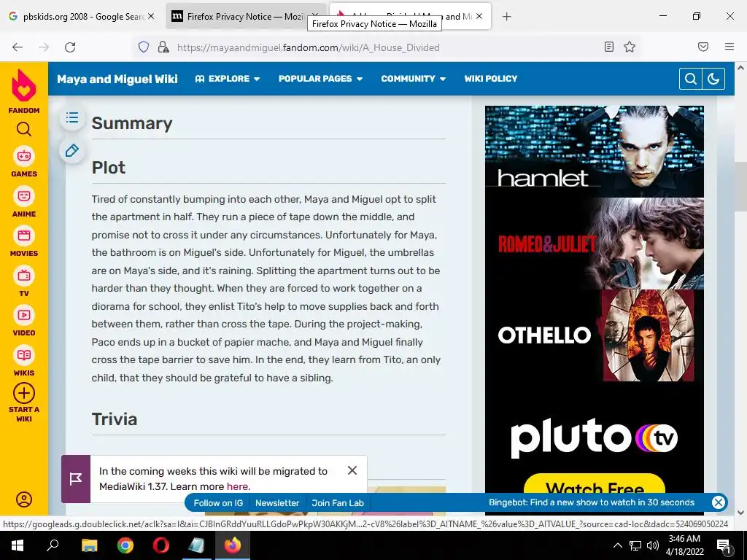Open the volume speaker tray icon
747x560 pixels.
click(x=653, y=545)
